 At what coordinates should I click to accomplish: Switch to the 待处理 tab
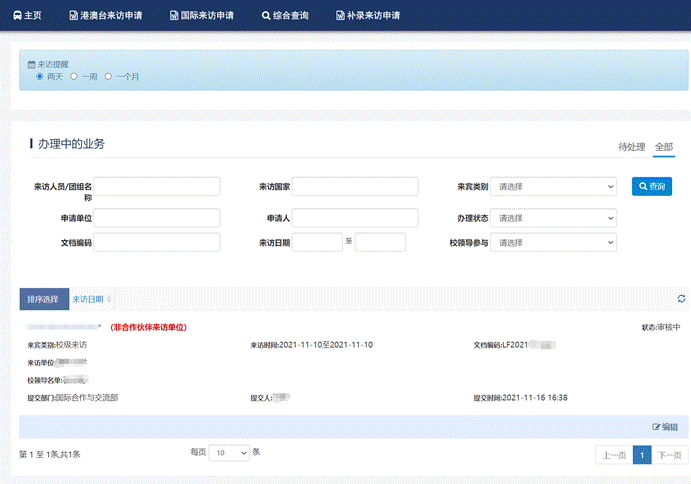[x=631, y=147]
